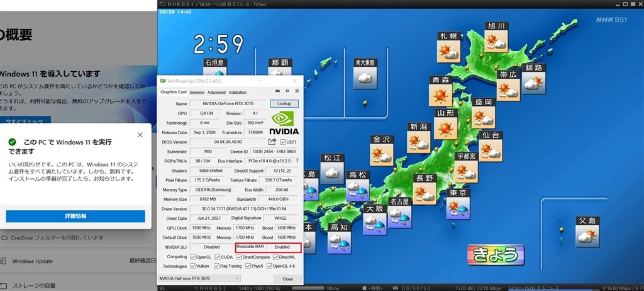Image resolution: width=644 pixels, height=291 pixels.
Task: Click the Bus Interface question mark icon
Action: click(297, 161)
